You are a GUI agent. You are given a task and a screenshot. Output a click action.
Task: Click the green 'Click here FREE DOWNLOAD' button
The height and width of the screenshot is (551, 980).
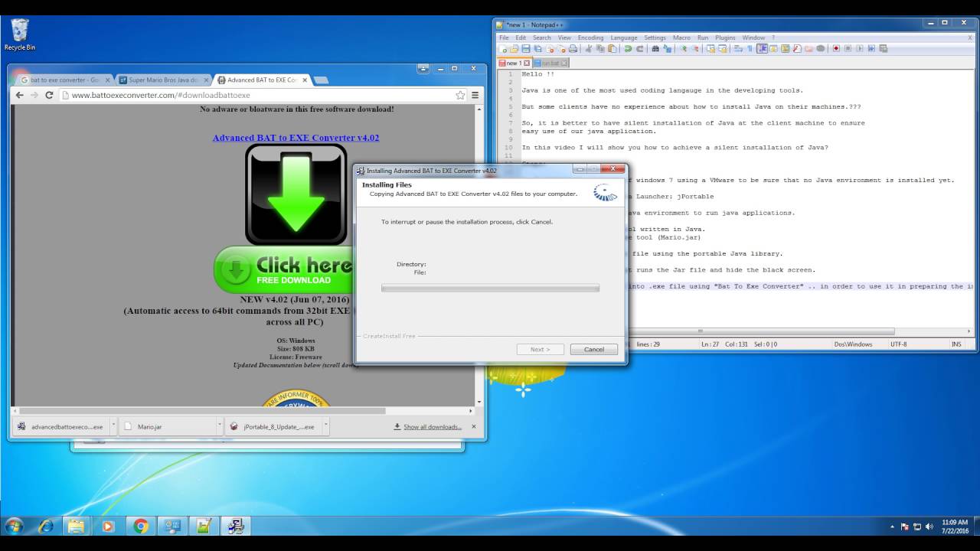[x=283, y=270]
